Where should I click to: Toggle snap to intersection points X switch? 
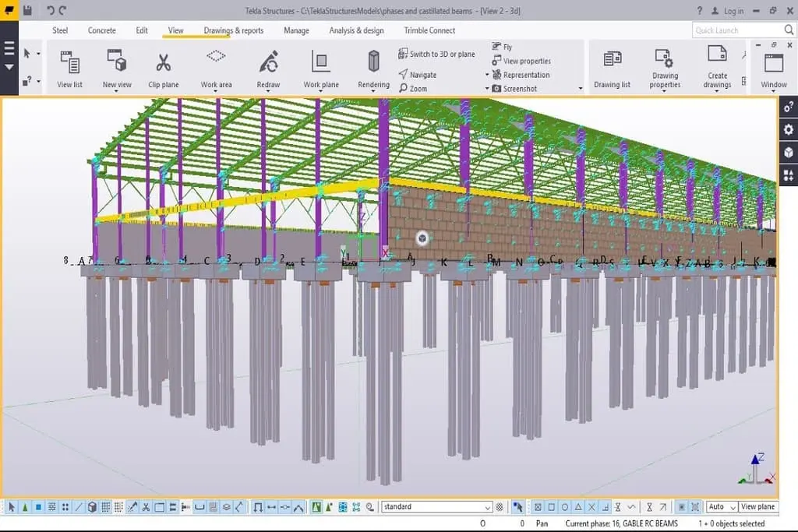pyautogui.click(x=591, y=506)
